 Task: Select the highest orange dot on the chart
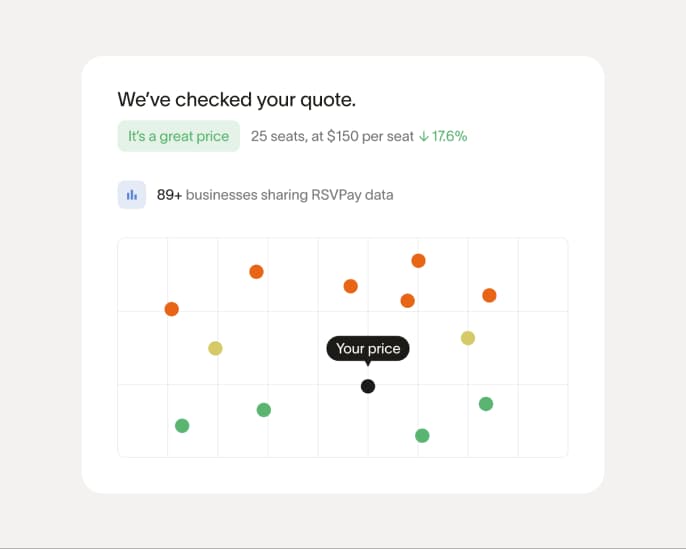pos(418,261)
